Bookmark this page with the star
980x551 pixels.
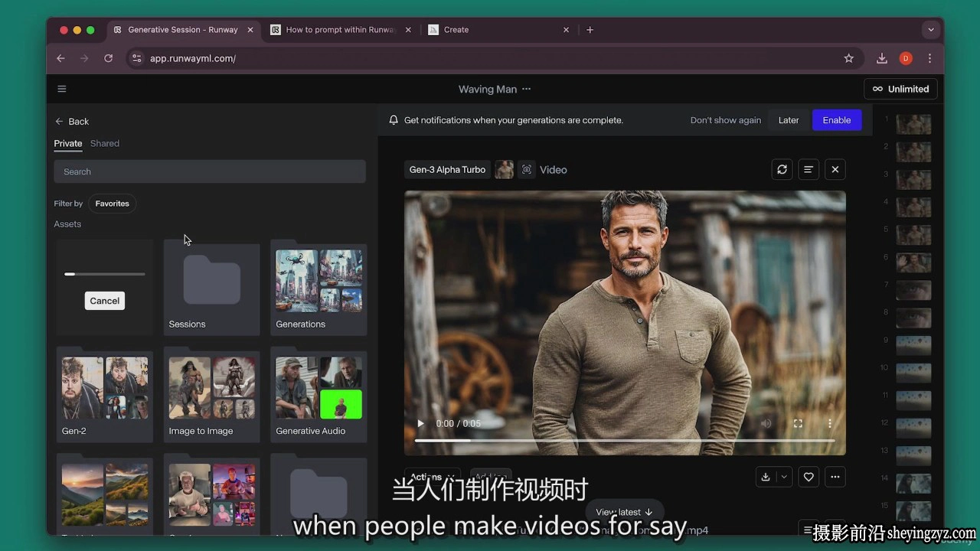pos(848,58)
